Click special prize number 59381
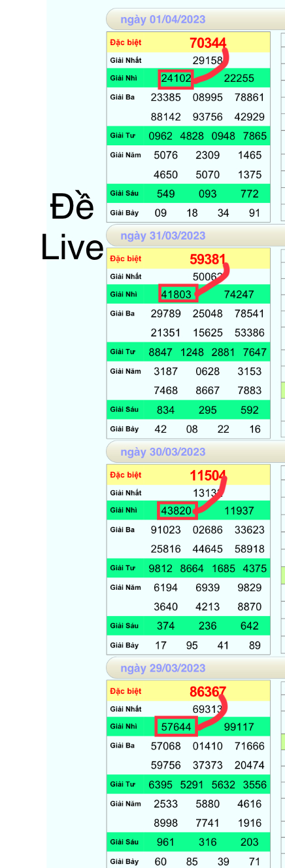The width and height of the screenshot is (285, 868). pyautogui.click(x=208, y=259)
